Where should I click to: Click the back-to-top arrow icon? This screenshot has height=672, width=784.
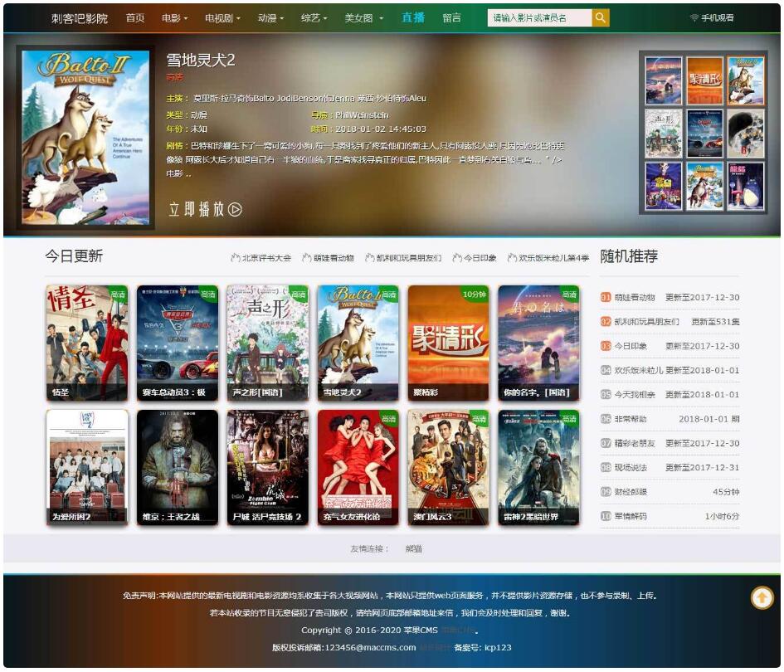point(761,597)
